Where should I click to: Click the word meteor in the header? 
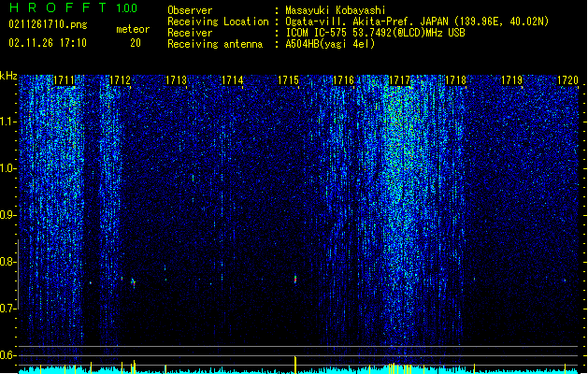coord(133,29)
